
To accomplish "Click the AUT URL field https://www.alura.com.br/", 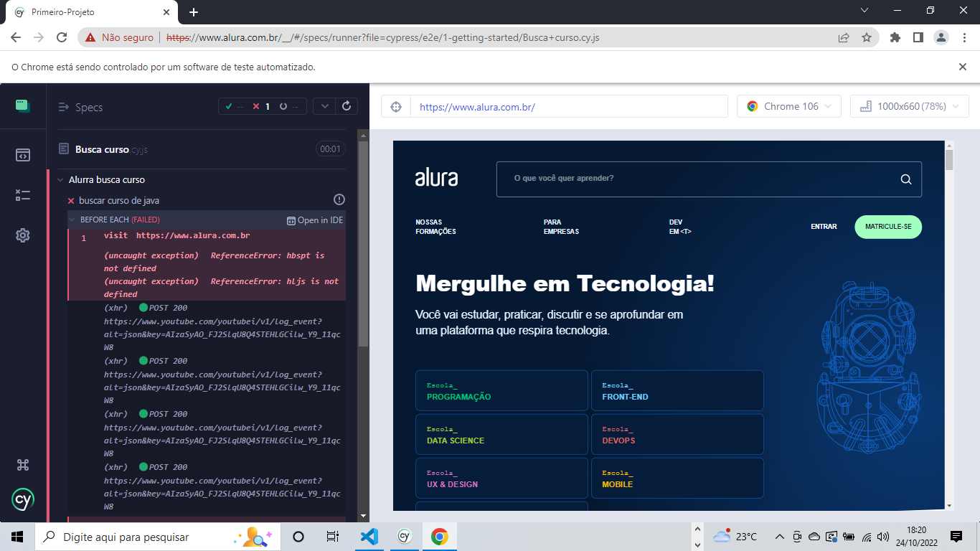I will (569, 106).
